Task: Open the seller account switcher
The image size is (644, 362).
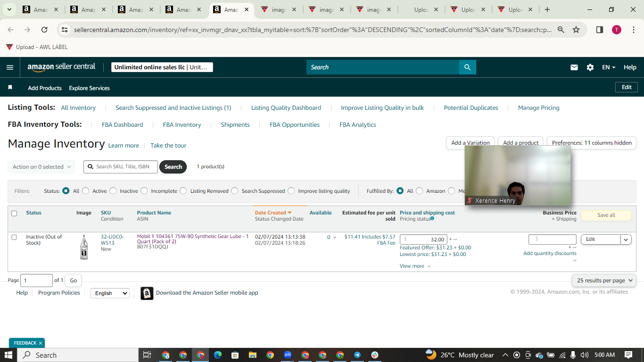Action: 162,67
